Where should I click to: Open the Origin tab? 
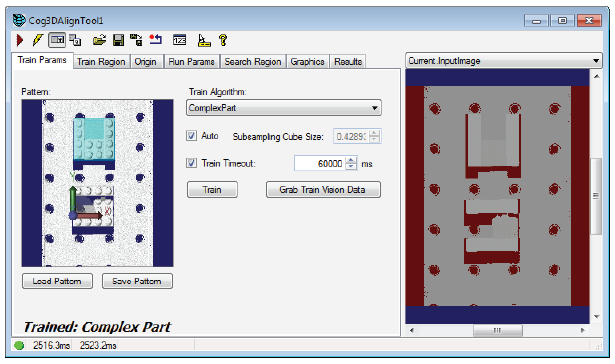[146, 62]
